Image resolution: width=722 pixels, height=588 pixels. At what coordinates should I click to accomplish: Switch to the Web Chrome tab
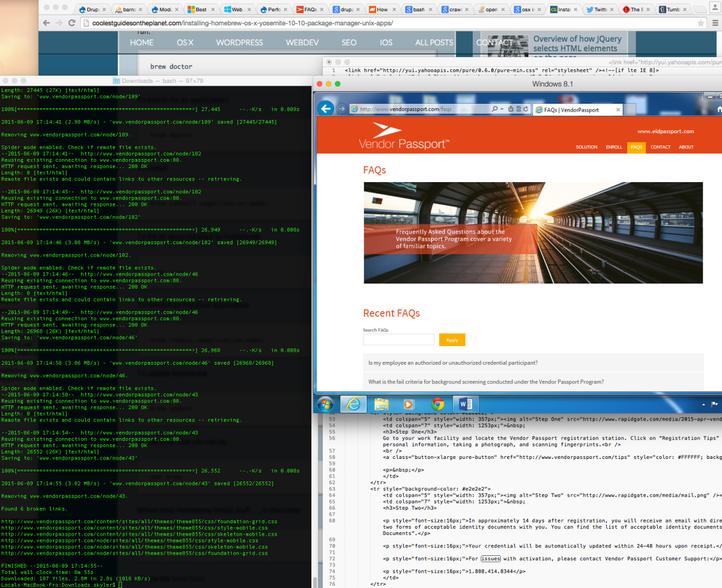[236, 9]
